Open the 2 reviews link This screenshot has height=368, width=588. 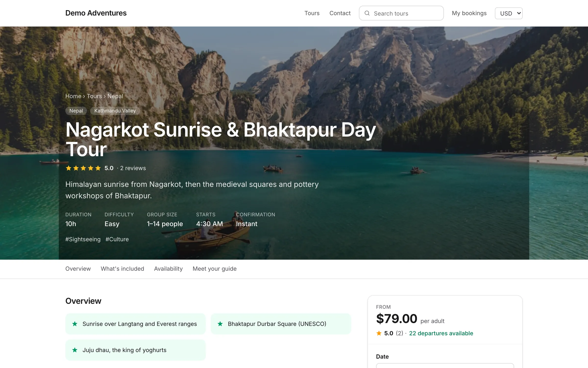tap(133, 168)
